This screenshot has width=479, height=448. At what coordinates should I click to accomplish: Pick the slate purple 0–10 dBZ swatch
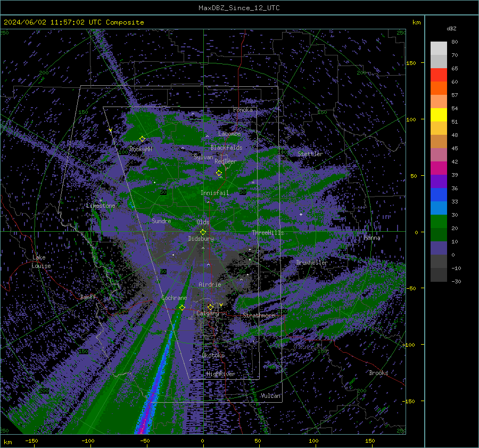(x=439, y=248)
